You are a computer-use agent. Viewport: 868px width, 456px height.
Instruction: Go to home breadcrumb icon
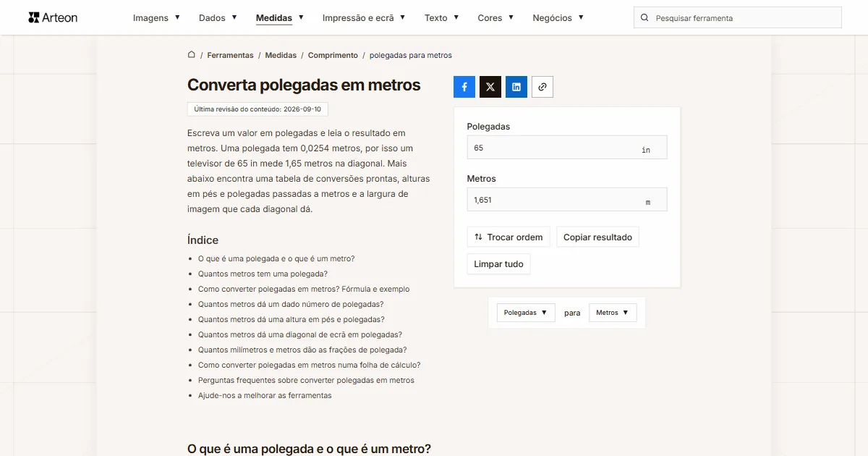[x=192, y=55]
